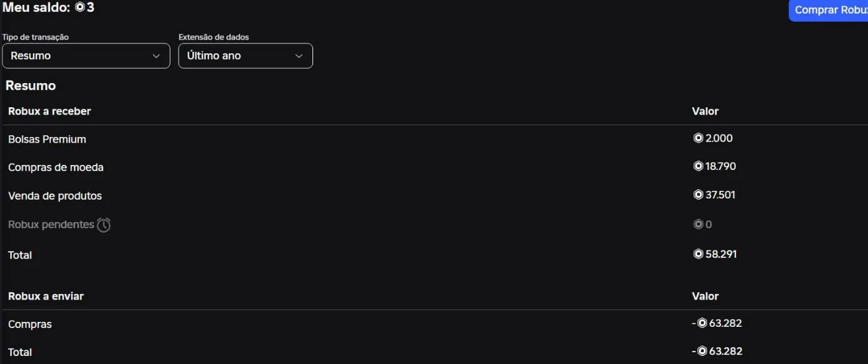Open Venda de produtos details
Image resolution: width=868 pixels, height=364 pixels.
click(55, 196)
